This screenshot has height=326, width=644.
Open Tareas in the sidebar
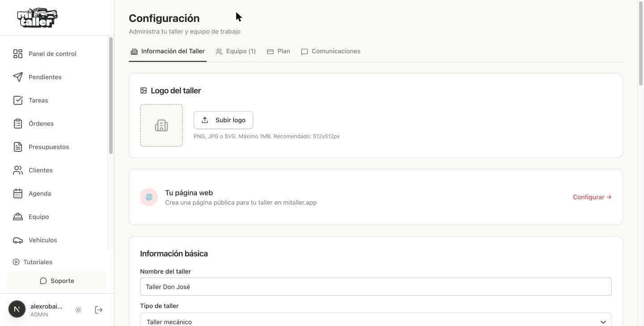pos(54,100)
